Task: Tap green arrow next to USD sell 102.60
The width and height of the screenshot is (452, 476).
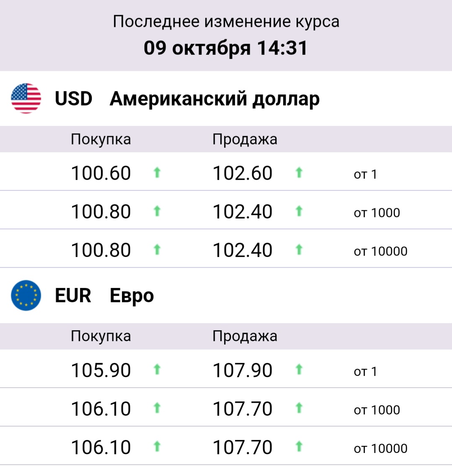Action: click(x=299, y=172)
